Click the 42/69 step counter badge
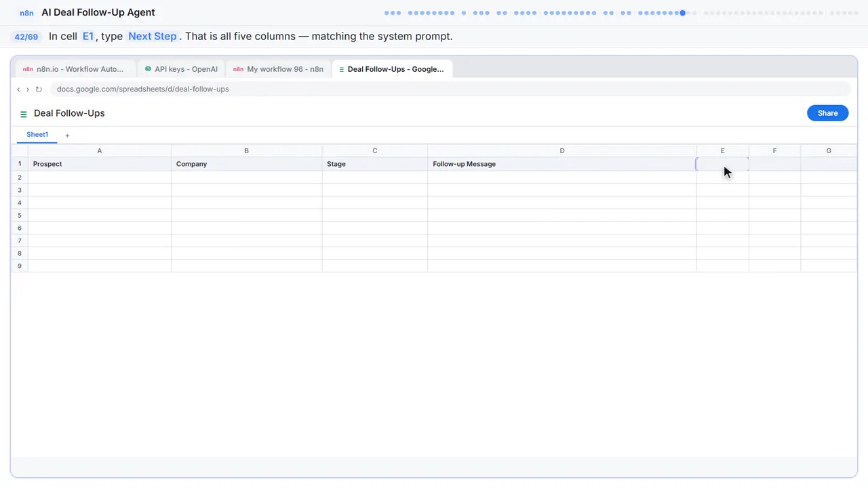868x488 pixels. tap(26, 37)
